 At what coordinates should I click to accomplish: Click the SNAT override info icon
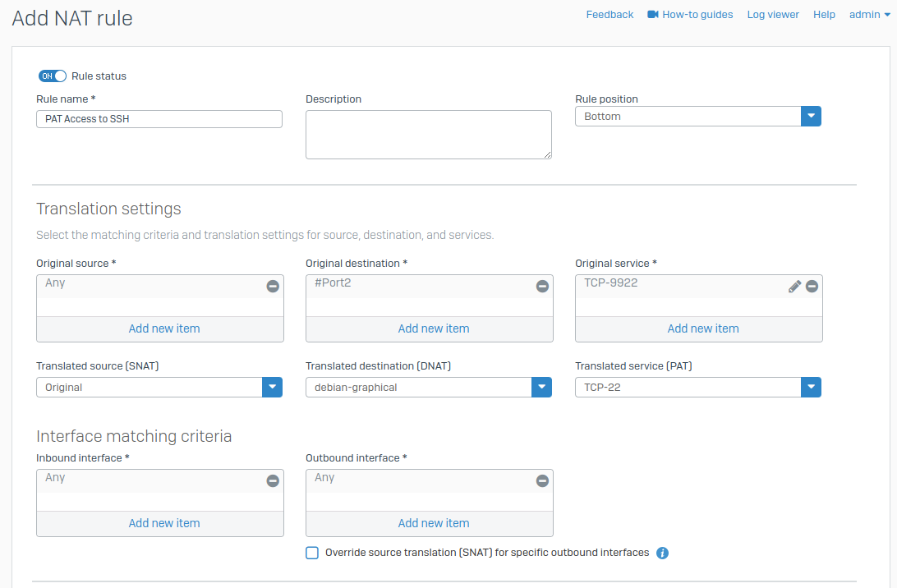tap(663, 553)
